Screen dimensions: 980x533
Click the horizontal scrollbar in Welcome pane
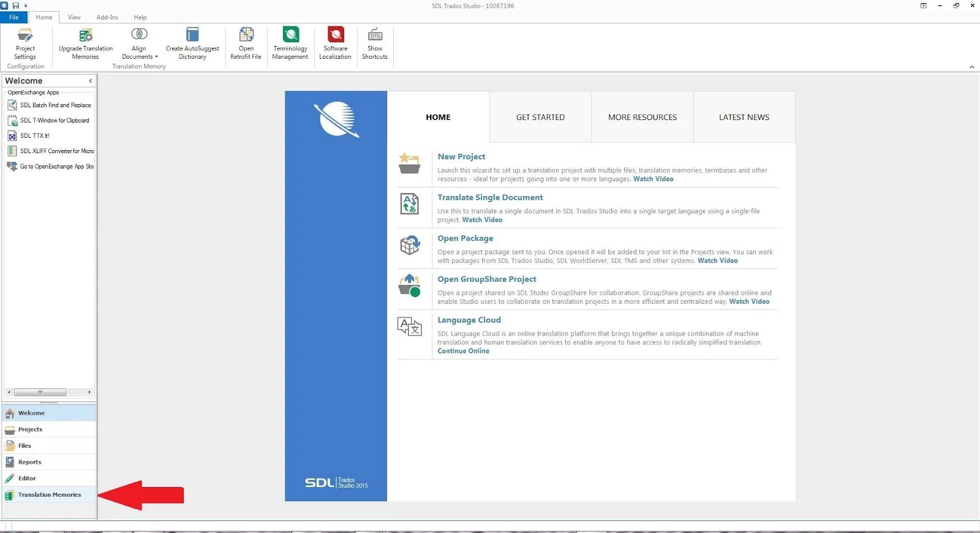[40, 392]
